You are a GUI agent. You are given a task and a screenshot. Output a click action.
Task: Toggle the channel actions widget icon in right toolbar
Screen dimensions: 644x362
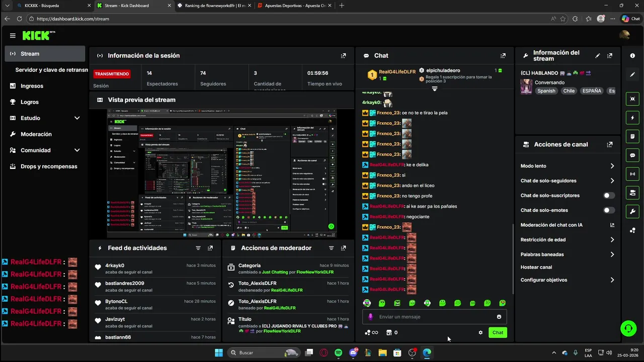pos(632,193)
